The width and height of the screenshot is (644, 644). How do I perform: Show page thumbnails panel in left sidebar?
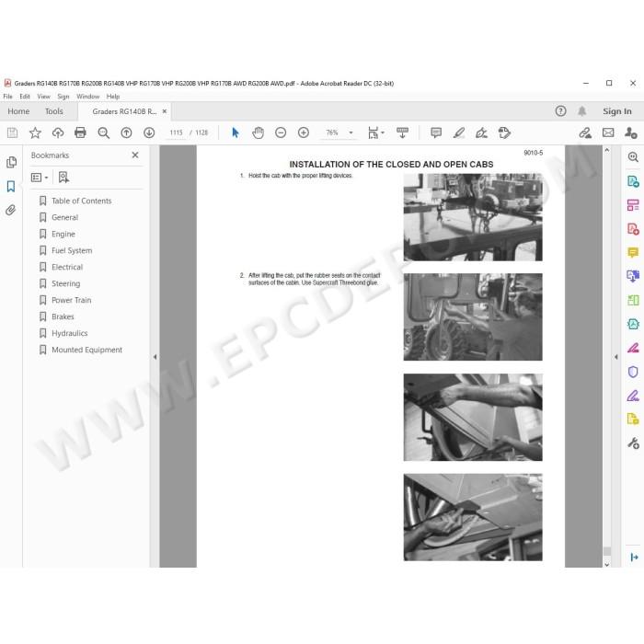tap(11, 162)
